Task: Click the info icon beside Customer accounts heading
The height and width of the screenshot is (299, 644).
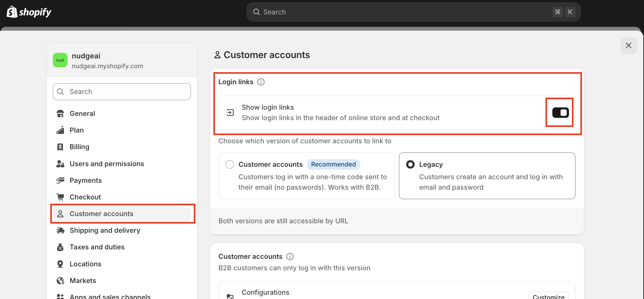Action: [290, 257]
